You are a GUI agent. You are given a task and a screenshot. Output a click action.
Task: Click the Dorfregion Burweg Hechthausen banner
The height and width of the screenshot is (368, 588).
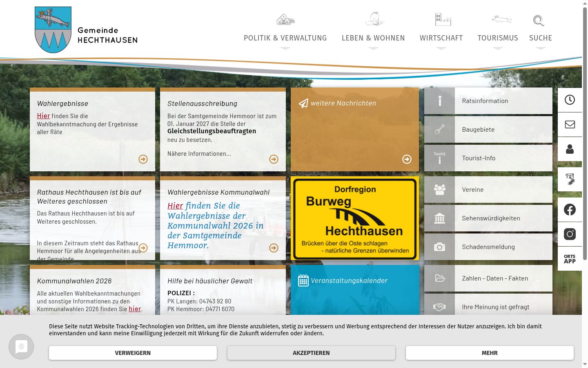coord(355,218)
